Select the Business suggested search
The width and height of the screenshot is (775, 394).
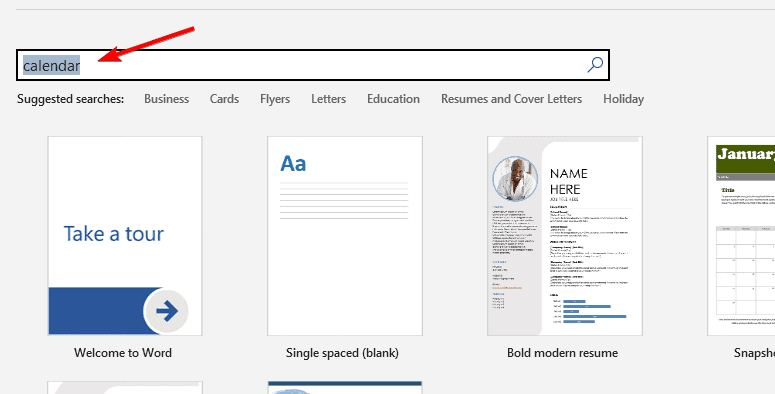click(x=167, y=99)
